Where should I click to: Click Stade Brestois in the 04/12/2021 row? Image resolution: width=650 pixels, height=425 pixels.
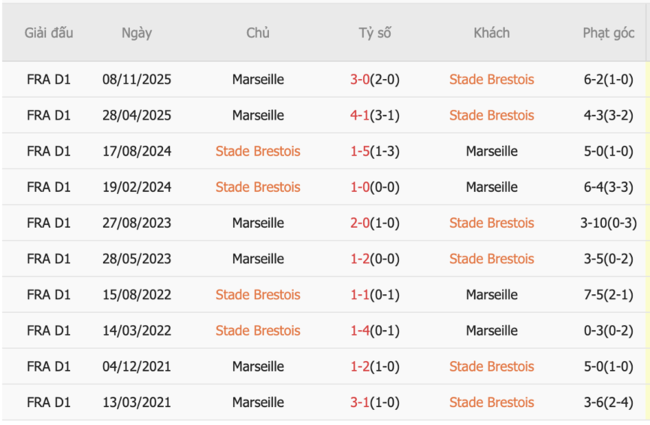[x=491, y=367]
